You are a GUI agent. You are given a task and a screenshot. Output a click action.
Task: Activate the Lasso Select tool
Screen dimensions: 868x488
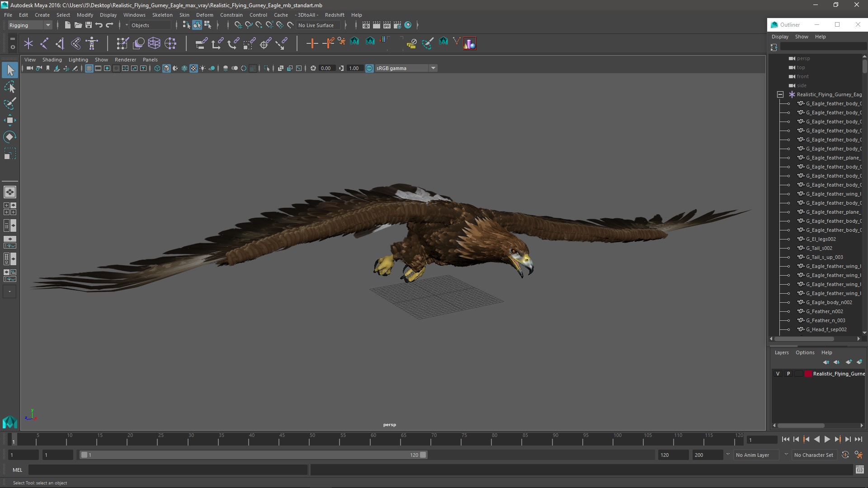point(10,87)
